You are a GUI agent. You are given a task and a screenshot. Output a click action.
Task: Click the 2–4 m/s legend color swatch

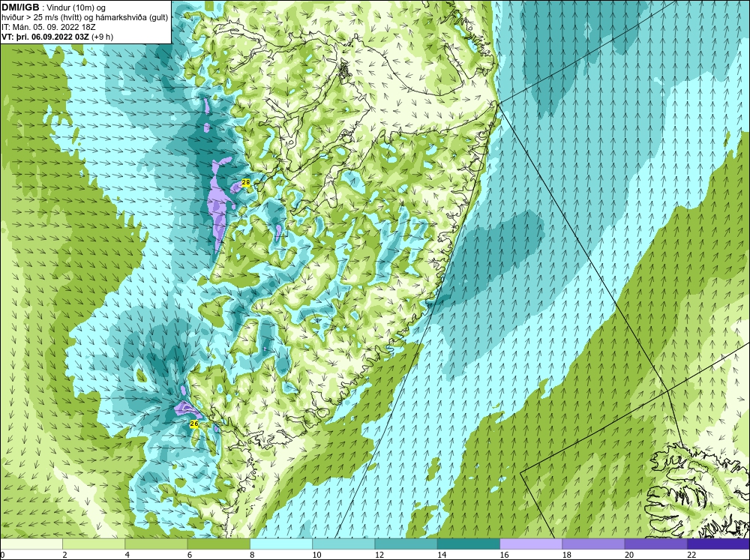click(94, 544)
